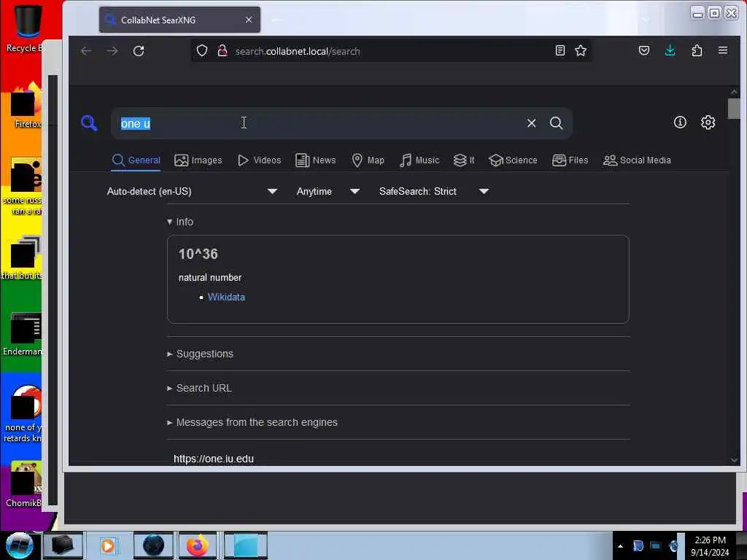Switch to the Files category tab

point(570,160)
